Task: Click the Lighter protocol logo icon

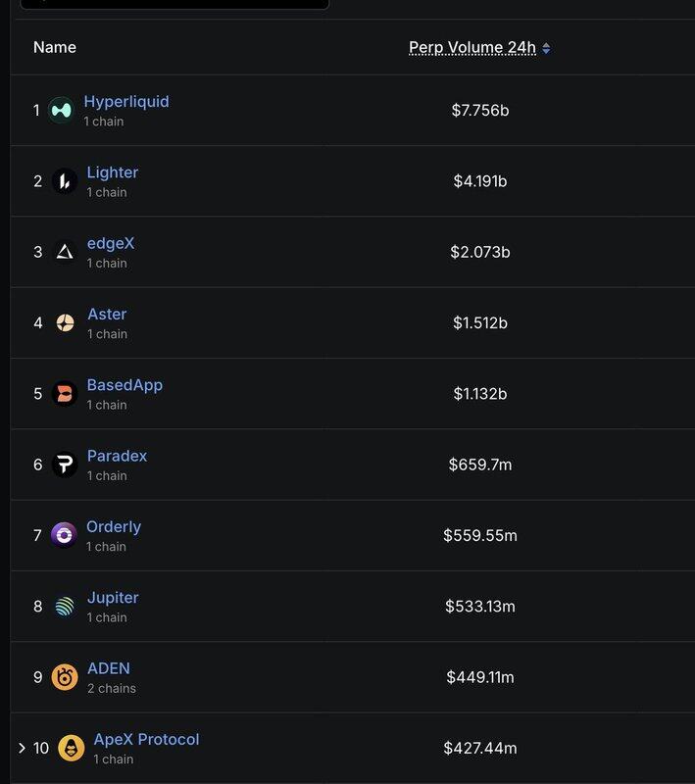Action: pos(65,181)
